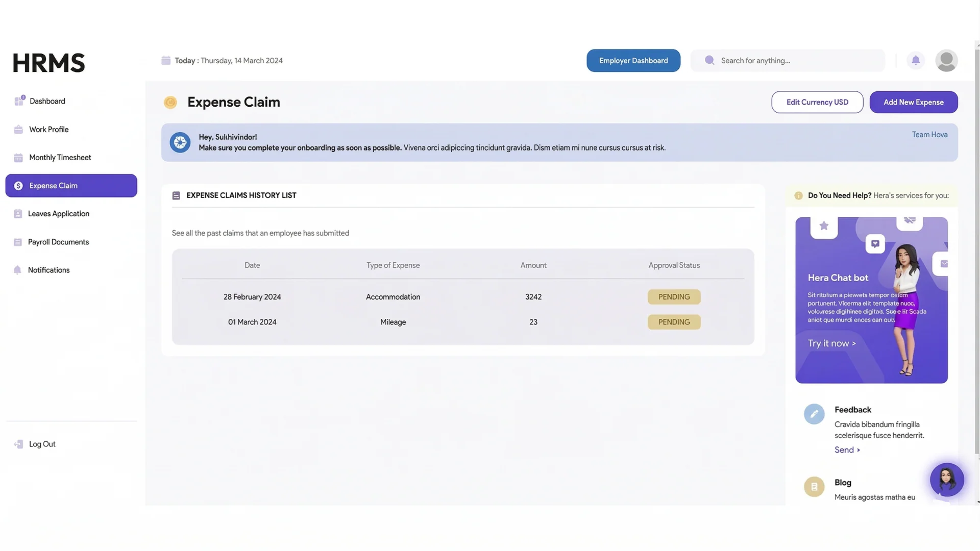Click the Log Out icon
Screen dimensions: 980x551
[18, 444]
